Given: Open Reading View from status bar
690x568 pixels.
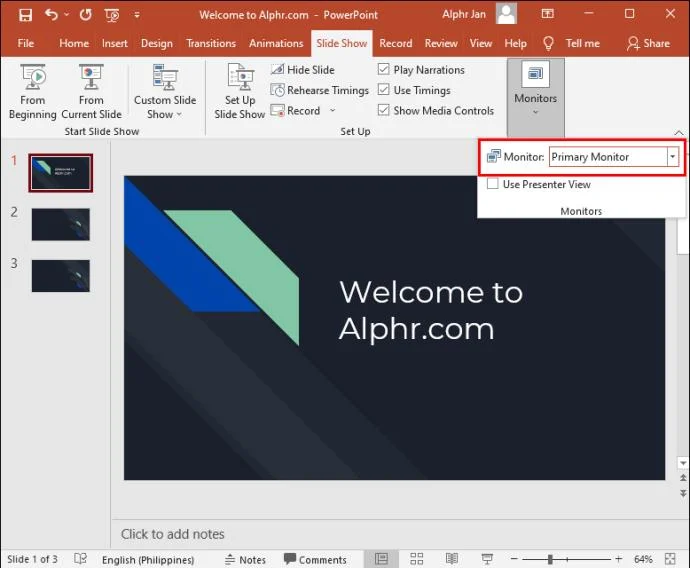Looking at the screenshot, I should (451, 559).
